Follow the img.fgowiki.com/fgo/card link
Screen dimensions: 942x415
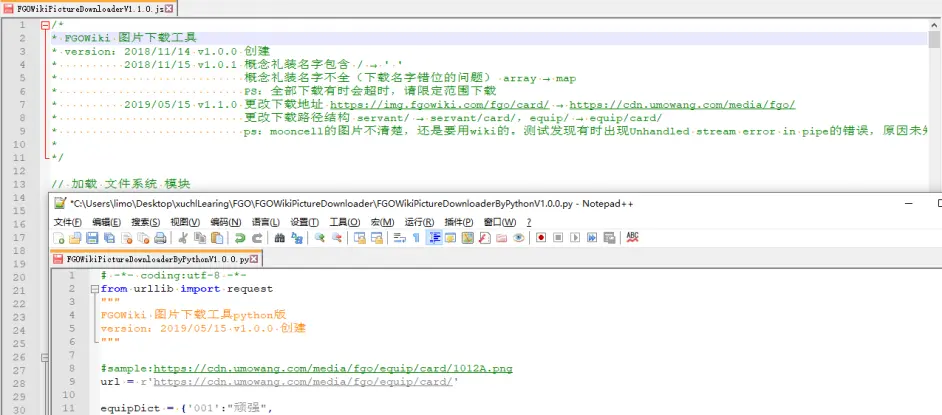pyautogui.click(x=440, y=105)
